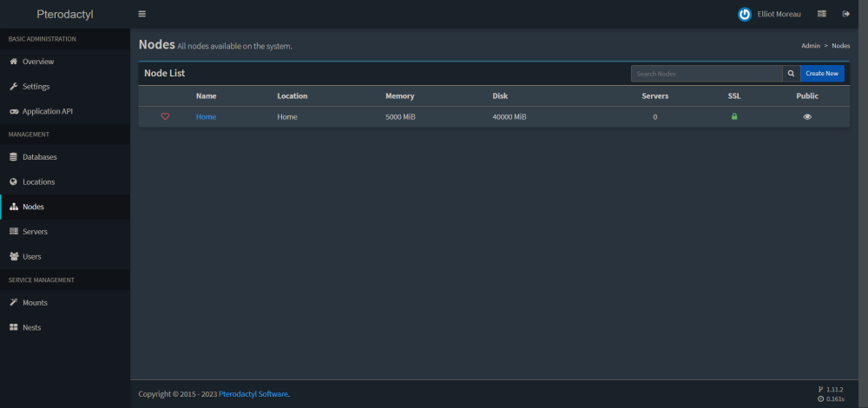The width and height of the screenshot is (868, 408).
Task: Click the Admin breadcrumb link
Action: point(811,46)
